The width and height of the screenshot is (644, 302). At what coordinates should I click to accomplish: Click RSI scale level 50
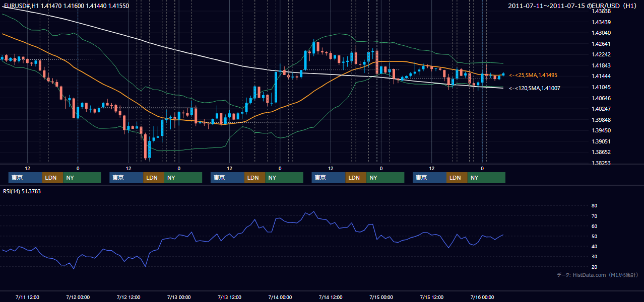(x=594, y=236)
